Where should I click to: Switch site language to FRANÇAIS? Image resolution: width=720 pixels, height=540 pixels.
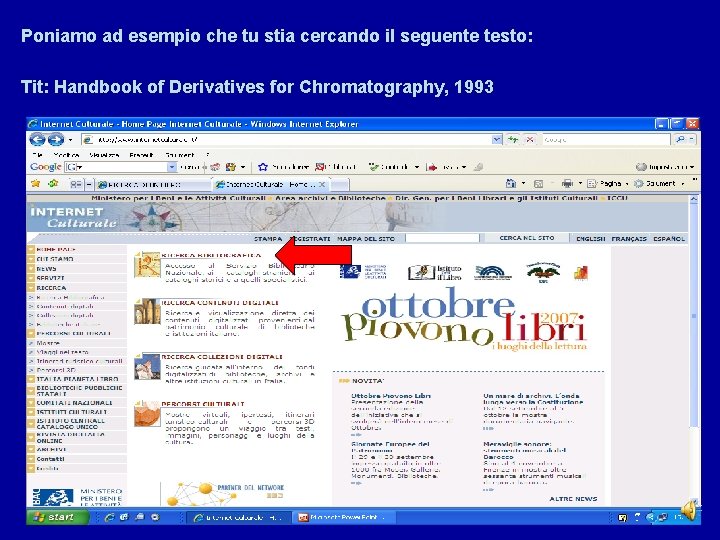629,239
